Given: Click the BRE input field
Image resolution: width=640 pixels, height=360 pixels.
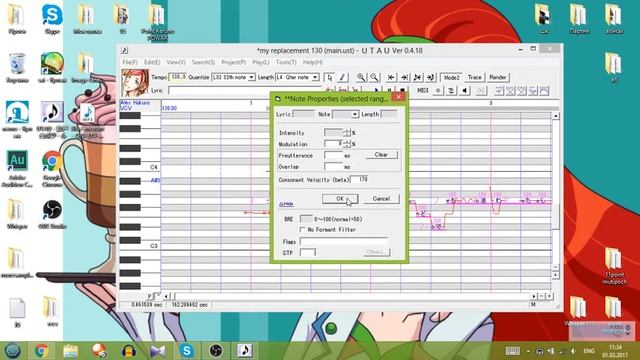Looking at the screenshot, I should point(306,219).
